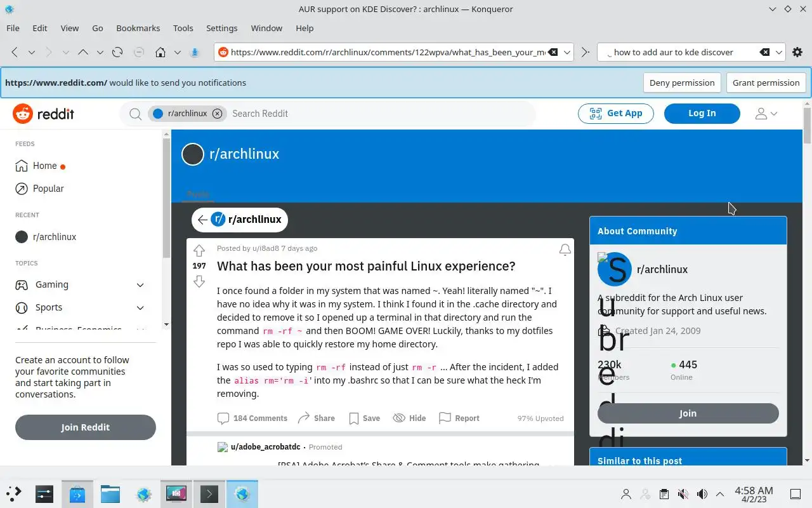The height and width of the screenshot is (508, 812).
Task: Open the Up navigation dropdown arrow
Action: (100, 52)
